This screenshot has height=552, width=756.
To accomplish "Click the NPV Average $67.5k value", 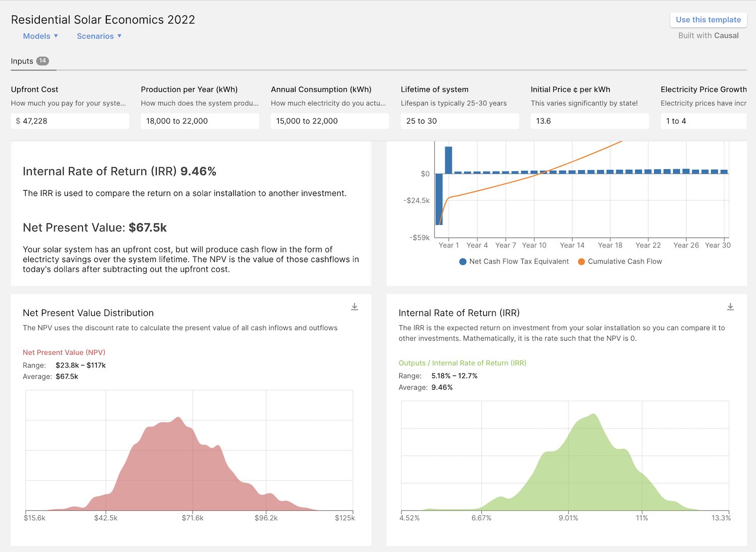I will 67,377.
